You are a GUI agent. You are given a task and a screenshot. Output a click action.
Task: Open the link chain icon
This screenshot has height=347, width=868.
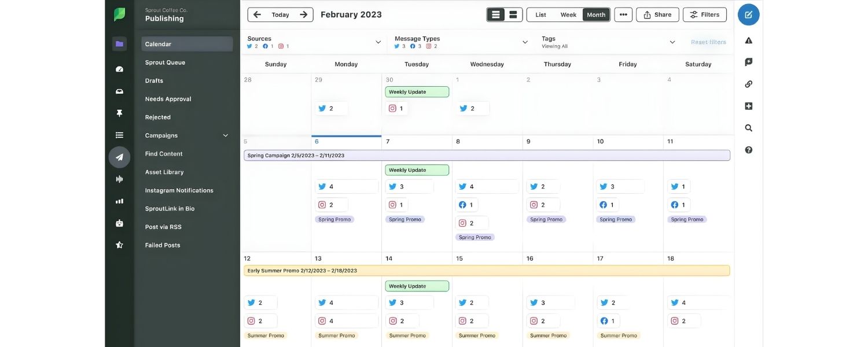pos(748,84)
